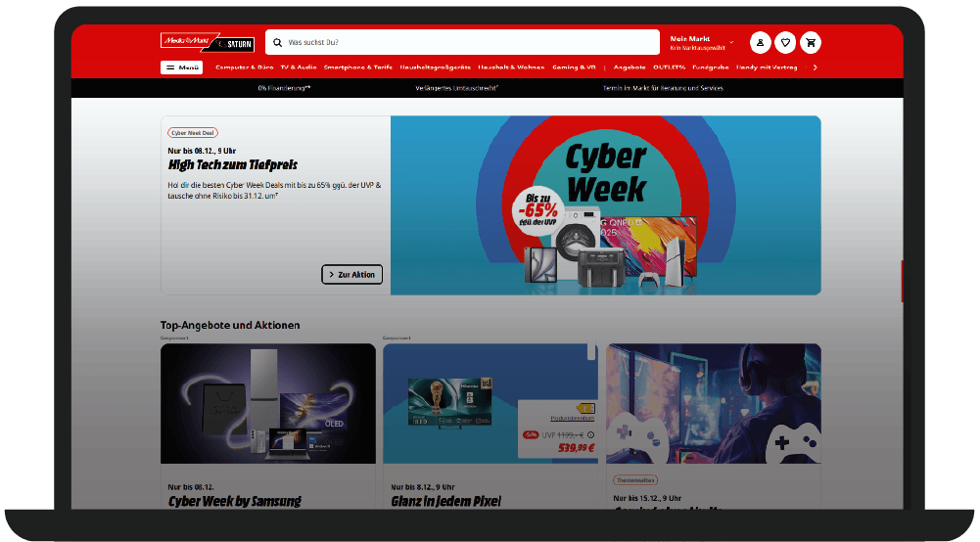Open the Gaming & VR category
Image resolution: width=980 pixels, height=542 pixels.
[574, 68]
